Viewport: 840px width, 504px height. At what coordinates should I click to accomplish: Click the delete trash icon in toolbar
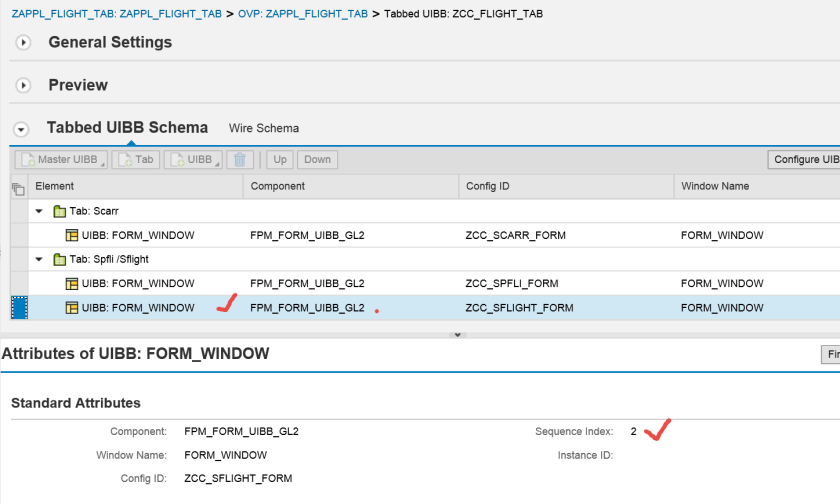pyautogui.click(x=240, y=160)
